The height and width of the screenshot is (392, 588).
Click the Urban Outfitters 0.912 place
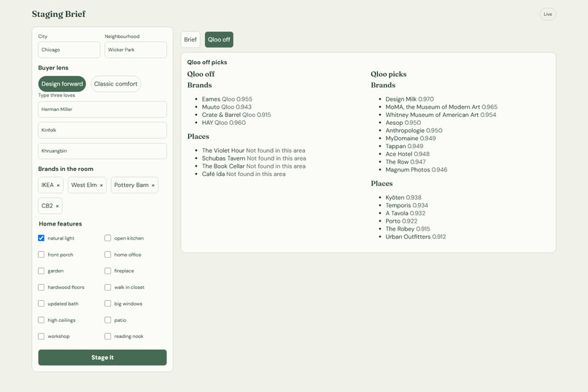(x=416, y=237)
